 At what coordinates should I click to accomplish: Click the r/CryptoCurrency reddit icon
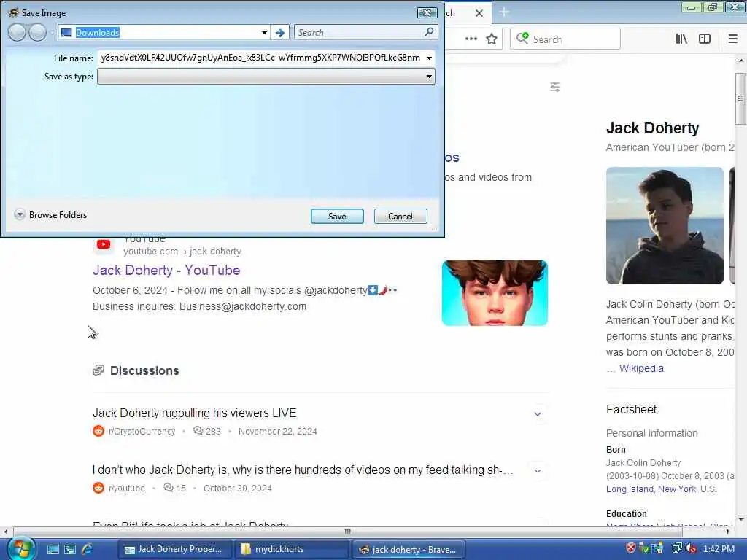click(x=98, y=431)
